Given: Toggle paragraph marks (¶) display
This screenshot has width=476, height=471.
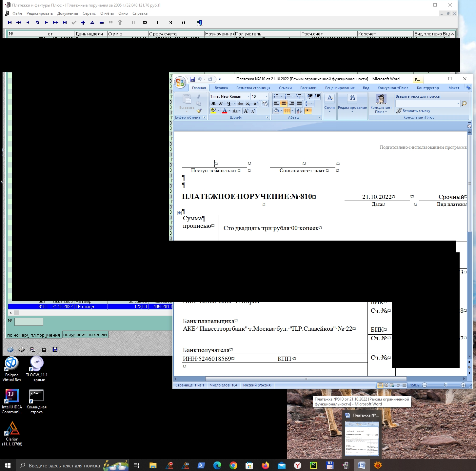Looking at the screenshot, I should (308, 111).
